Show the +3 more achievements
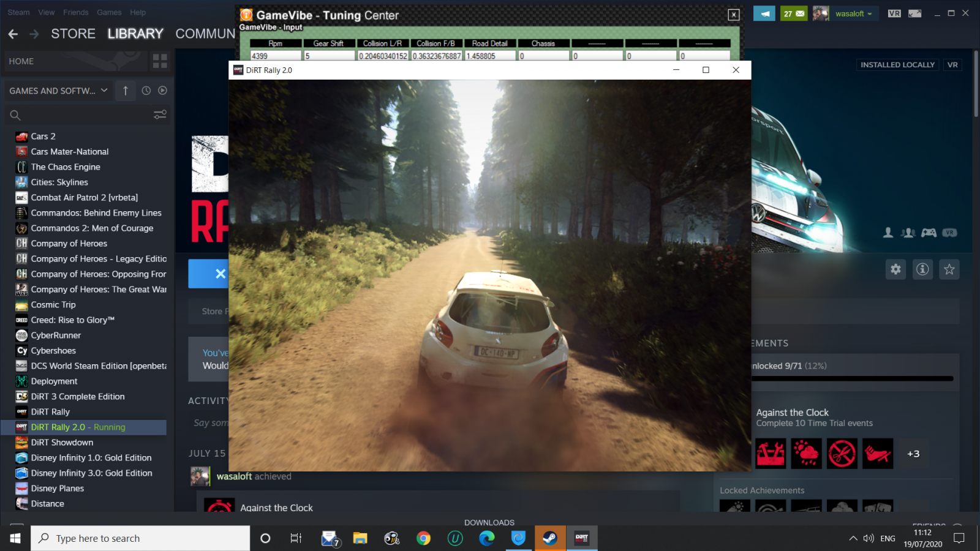Viewport: 980px width, 551px height. click(x=913, y=454)
